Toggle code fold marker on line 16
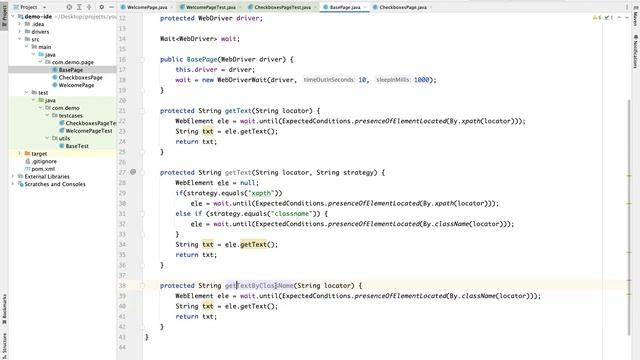This screenshot has height=360, width=640. coord(142,60)
